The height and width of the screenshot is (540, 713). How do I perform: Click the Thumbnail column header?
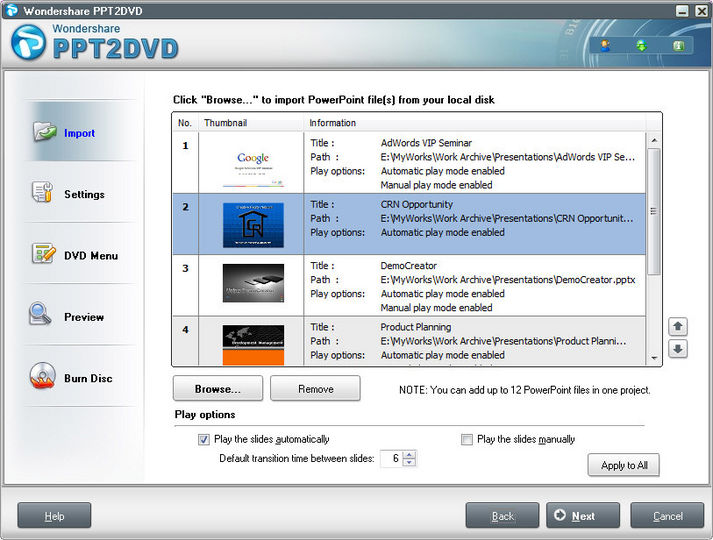pyautogui.click(x=251, y=123)
